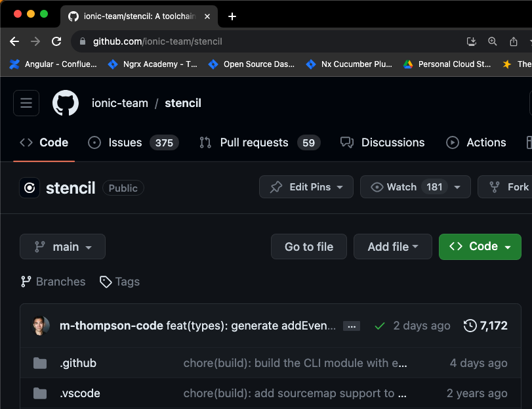Image resolution: width=532 pixels, height=409 pixels.
Task: Open chore(build) sourcemap support commit
Action: 295,393
